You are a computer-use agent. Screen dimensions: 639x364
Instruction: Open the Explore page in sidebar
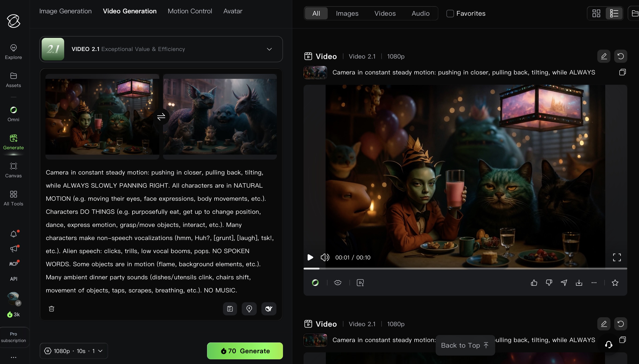click(x=14, y=52)
